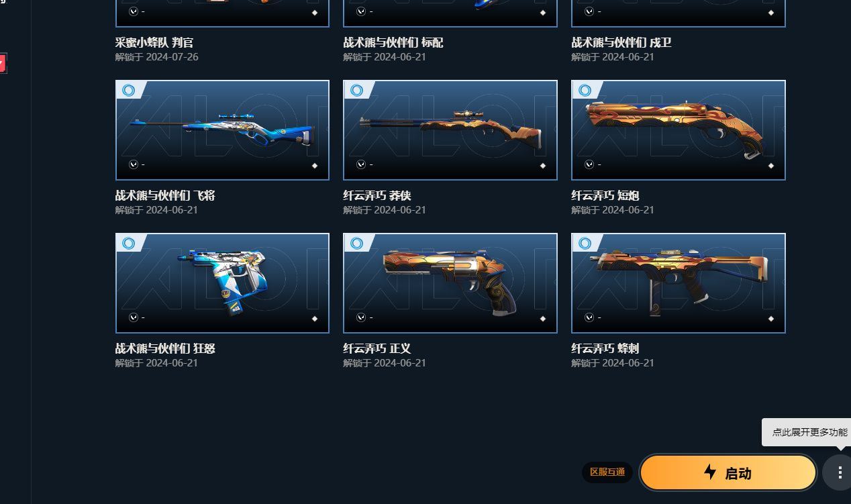Click the blue ring badge on 狂怒 skin card
Viewport: 851px width, 504px height.
[x=129, y=243]
